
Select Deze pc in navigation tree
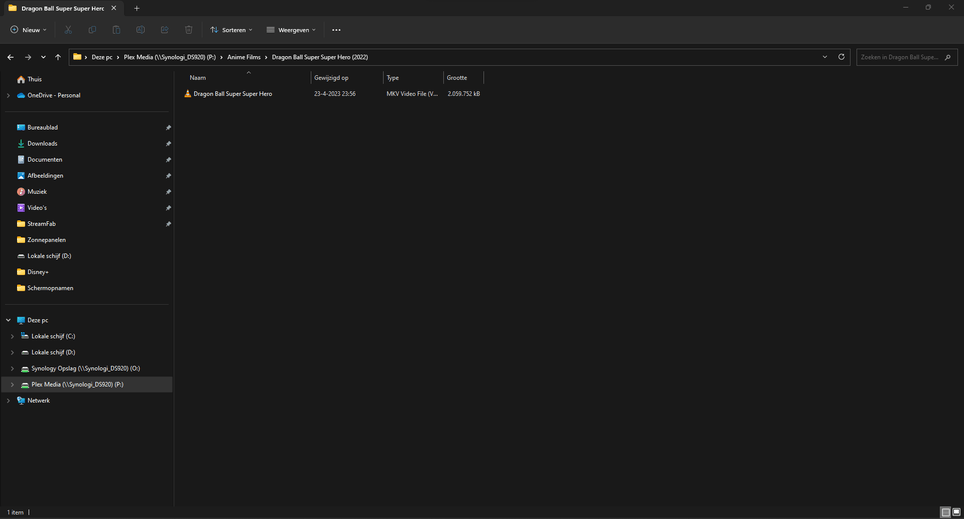[x=38, y=320]
